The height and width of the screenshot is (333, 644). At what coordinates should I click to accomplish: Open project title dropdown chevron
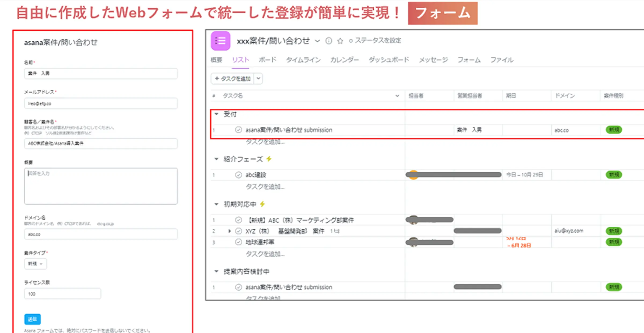pos(317,41)
